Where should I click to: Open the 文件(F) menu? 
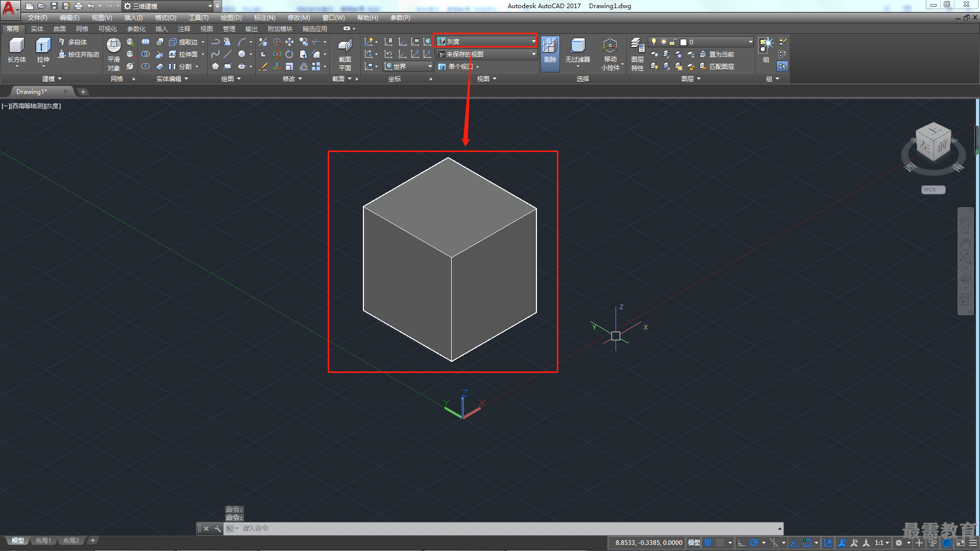37,18
